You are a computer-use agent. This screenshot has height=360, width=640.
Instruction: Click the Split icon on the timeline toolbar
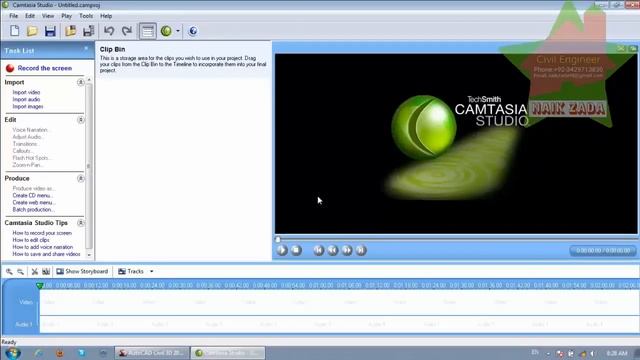point(46,271)
